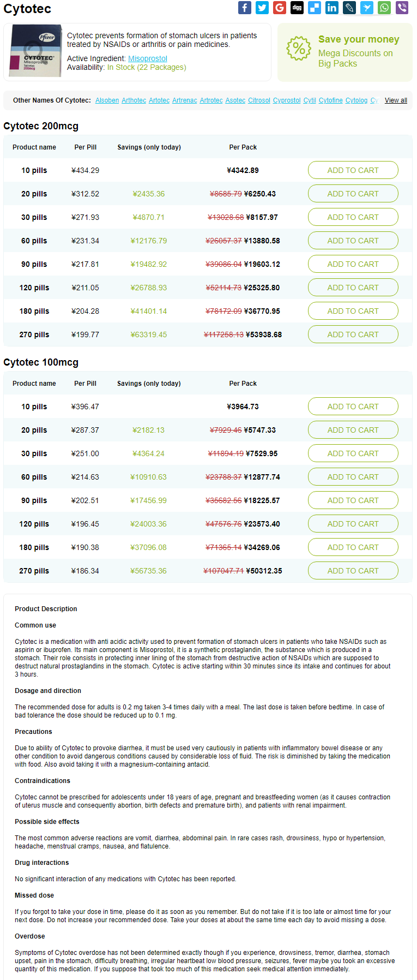Select the ¥2435.36 savings value
The image size is (417, 980).
pyautogui.click(x=149, y=194)
